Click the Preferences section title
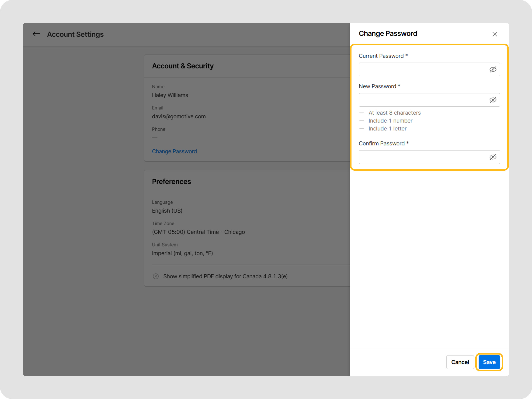The width and height of the screenshot is (532, 399). (171, 181)
